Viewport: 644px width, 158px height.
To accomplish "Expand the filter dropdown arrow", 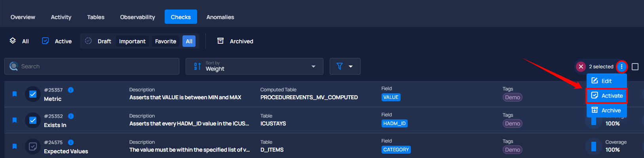I will click(x=351, y=66).
